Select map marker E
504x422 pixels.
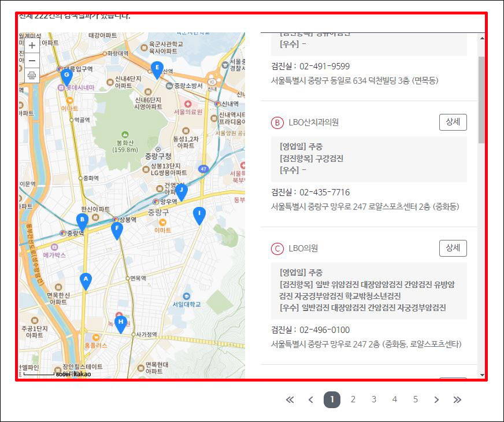(157, 70)
